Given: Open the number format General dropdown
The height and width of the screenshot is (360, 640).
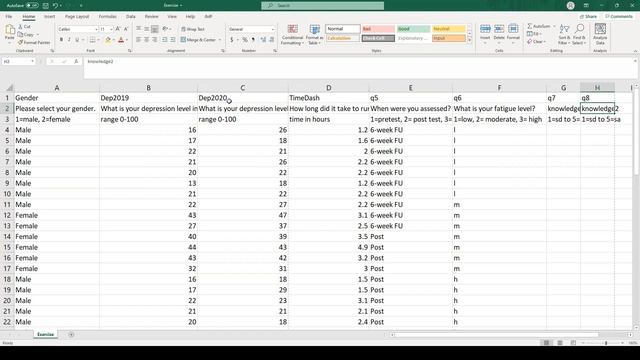Looking at the screenshot, I should [273, 29].
